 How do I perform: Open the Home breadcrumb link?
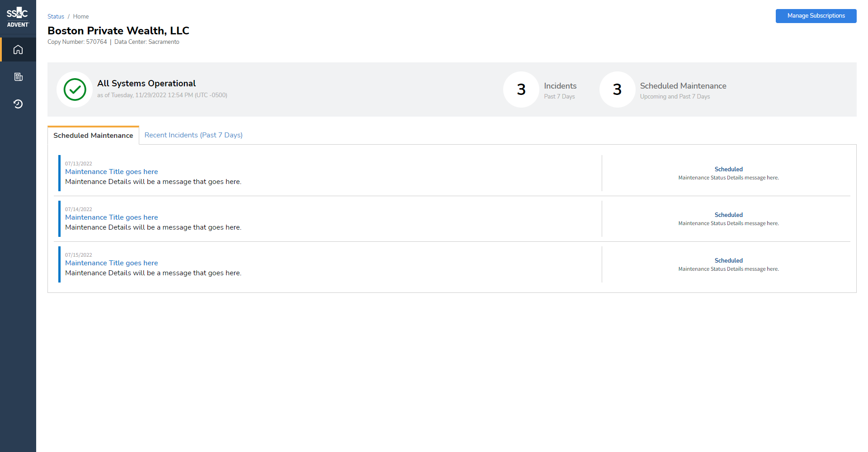point(81,16)
